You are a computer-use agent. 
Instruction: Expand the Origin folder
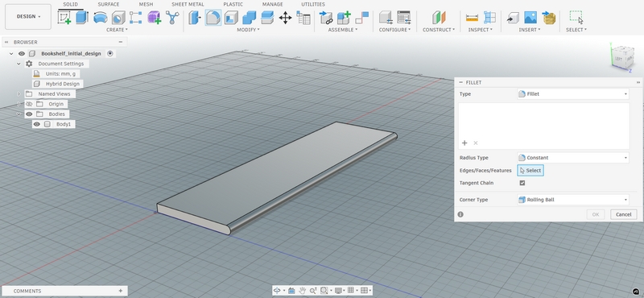tap(19, 104)
